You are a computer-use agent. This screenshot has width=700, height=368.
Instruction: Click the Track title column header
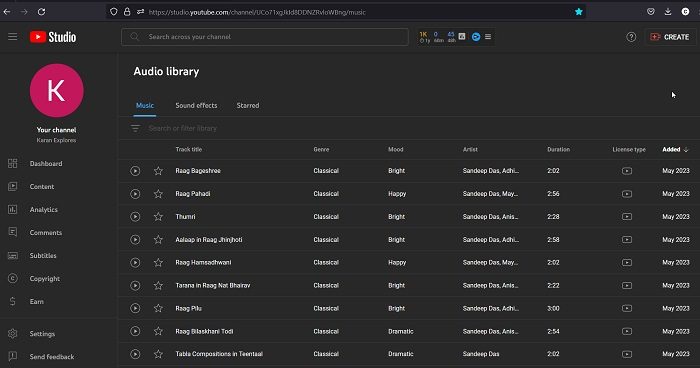click(188, 150)
